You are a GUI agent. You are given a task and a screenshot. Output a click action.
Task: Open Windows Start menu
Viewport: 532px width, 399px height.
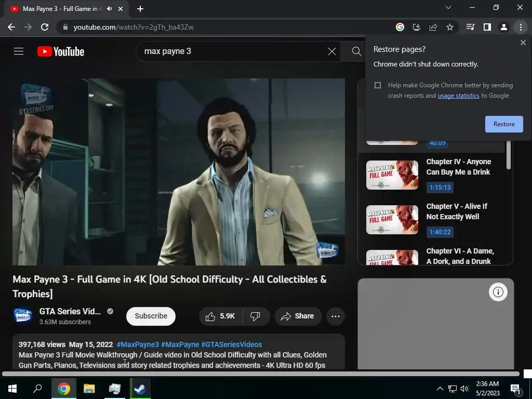(12, 389)
